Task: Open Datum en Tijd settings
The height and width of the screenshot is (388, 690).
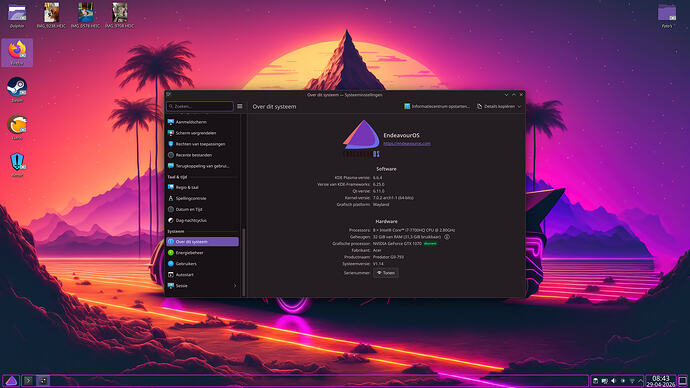Action: [202, 209]
